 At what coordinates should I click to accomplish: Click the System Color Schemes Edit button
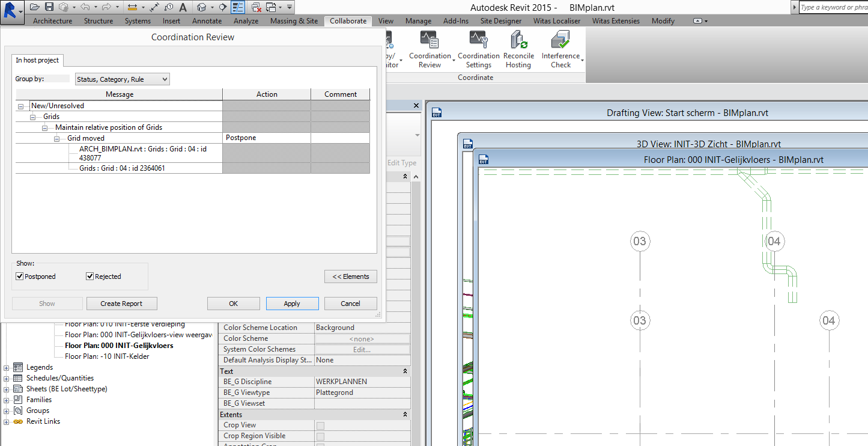click(362, 349)
